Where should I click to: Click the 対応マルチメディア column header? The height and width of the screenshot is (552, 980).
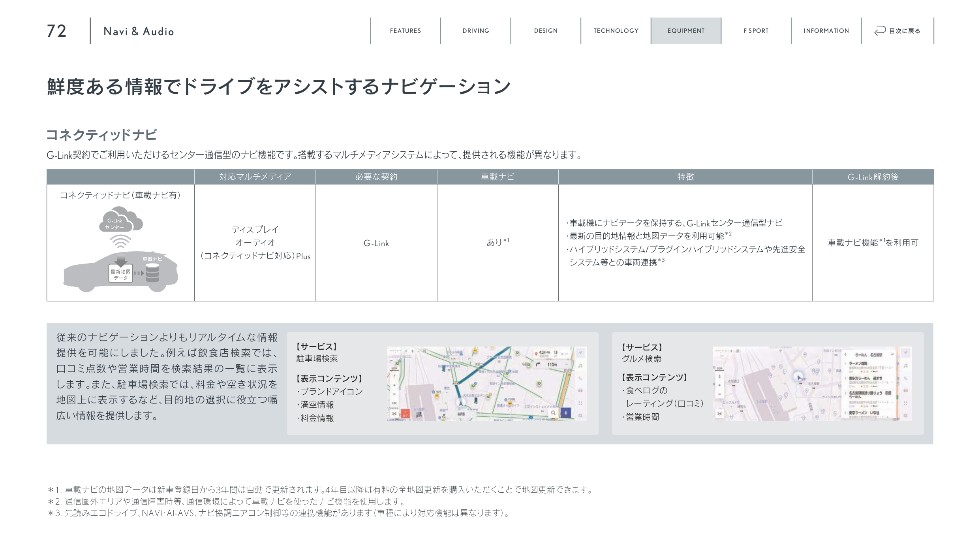[x=255, y=177]
